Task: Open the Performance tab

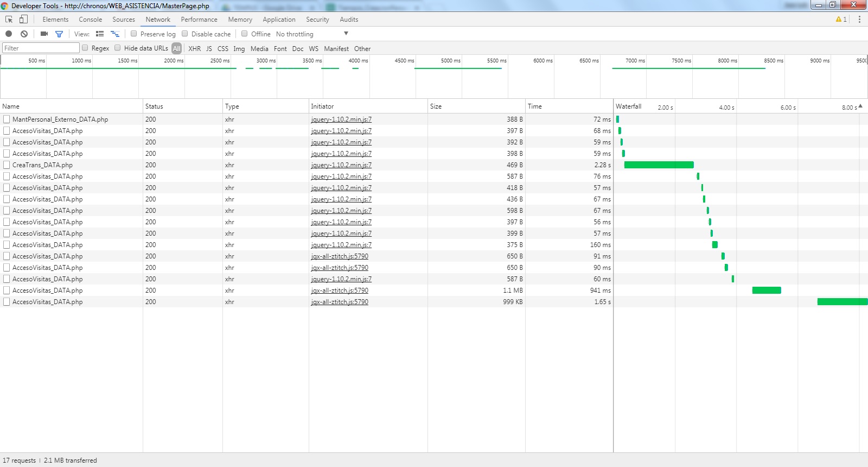Action: 199,20
